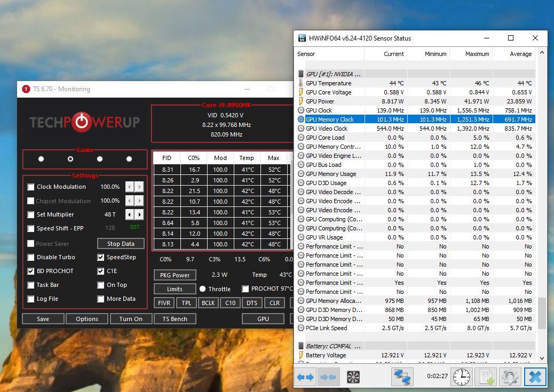Launch TS Bench button
554x392 pixels.
click(x=175, y=319)
